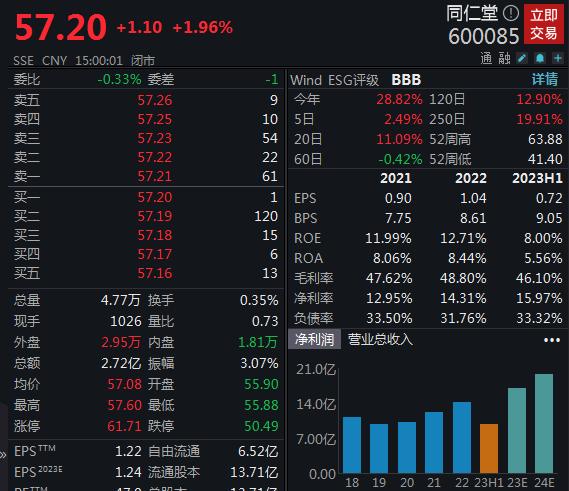This screenshot has height=491, width=569.
Task: Add stock to watchlist with plus icon
Action: (557, 58)
